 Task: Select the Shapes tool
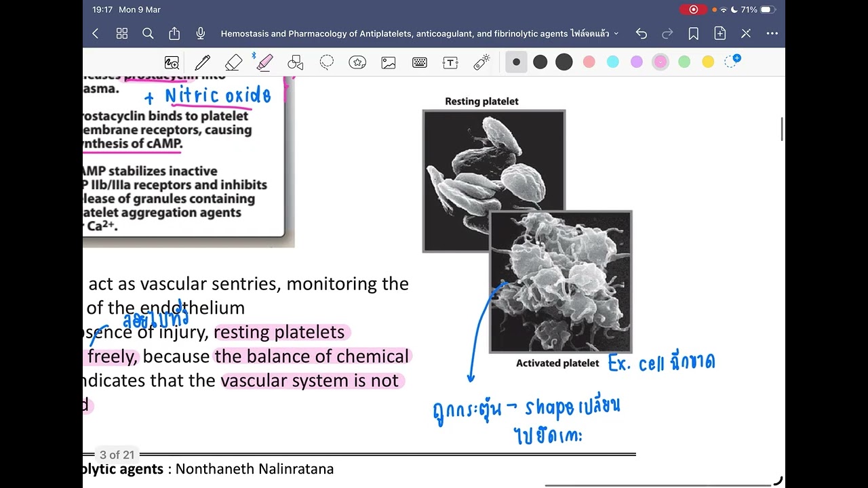point(296,62)
